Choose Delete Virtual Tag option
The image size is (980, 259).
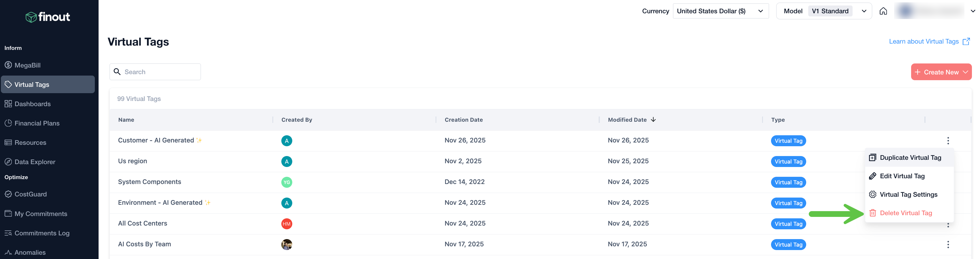(905, 213)
